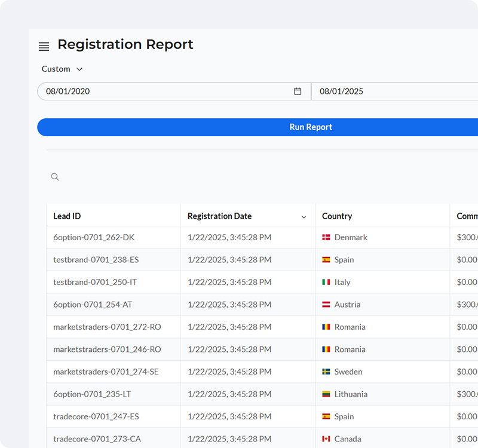Select lead 6option-0701_254-AT

point(93,305)
